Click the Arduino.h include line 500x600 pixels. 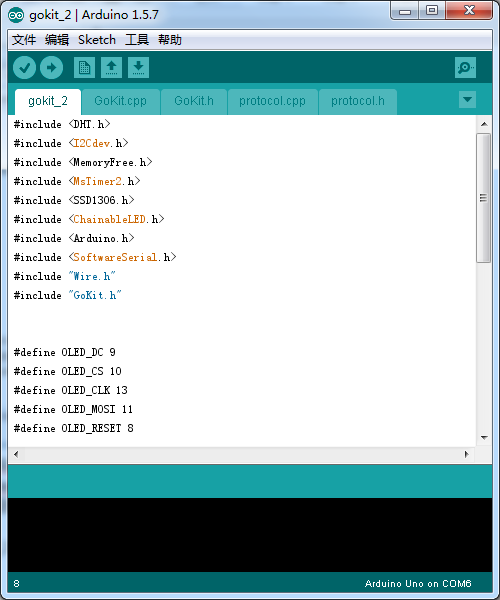(74, 238)
